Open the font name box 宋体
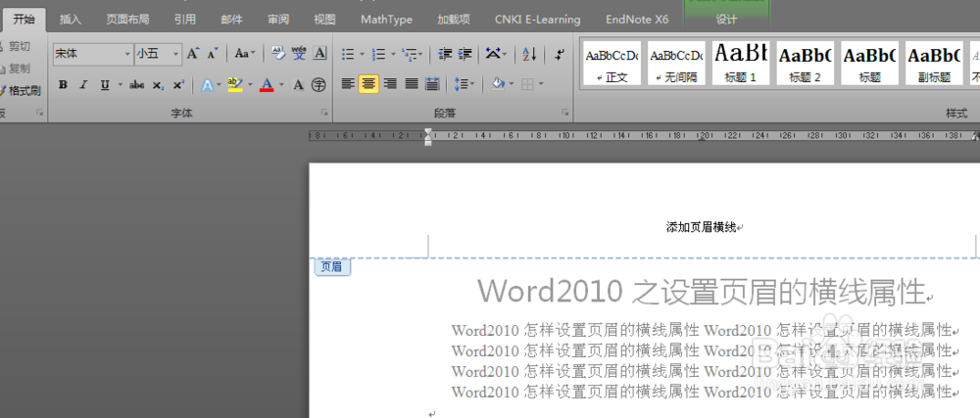This screenshot has height=418, width=980. pyautogui.click(x=93, y=54)
